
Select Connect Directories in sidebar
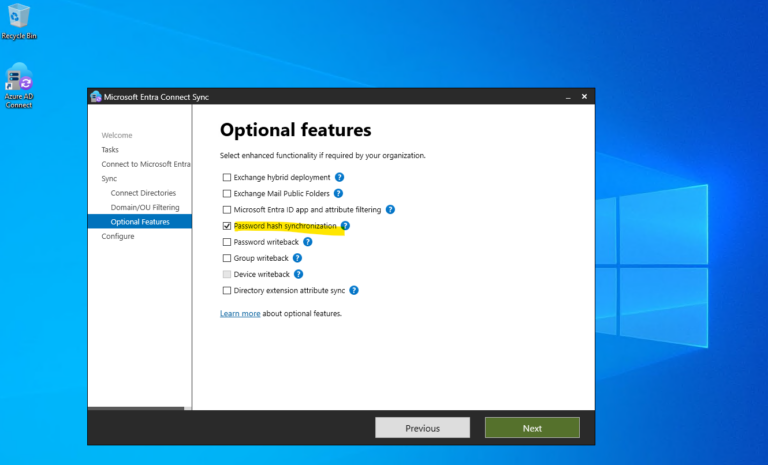[x=143, y=193]
